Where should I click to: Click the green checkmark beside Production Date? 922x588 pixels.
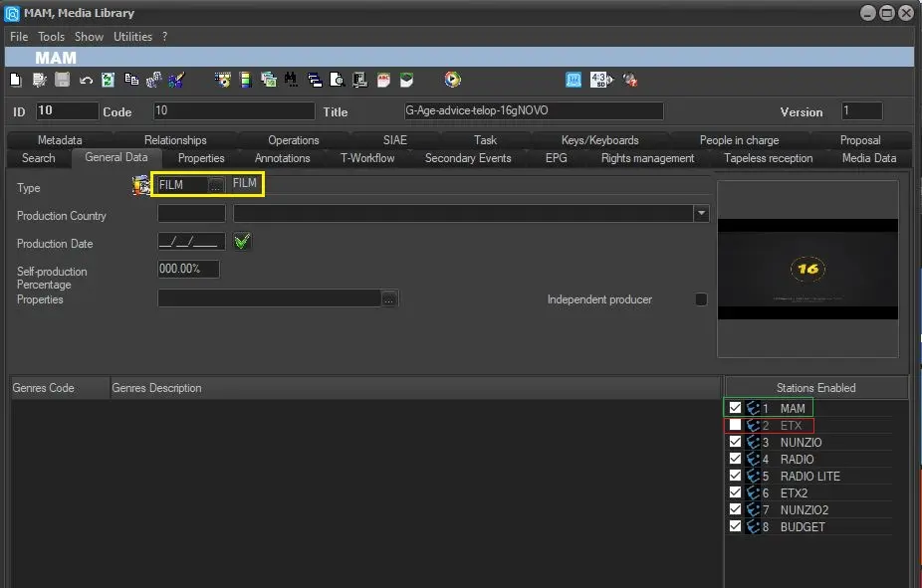click(x=242, y=241)
